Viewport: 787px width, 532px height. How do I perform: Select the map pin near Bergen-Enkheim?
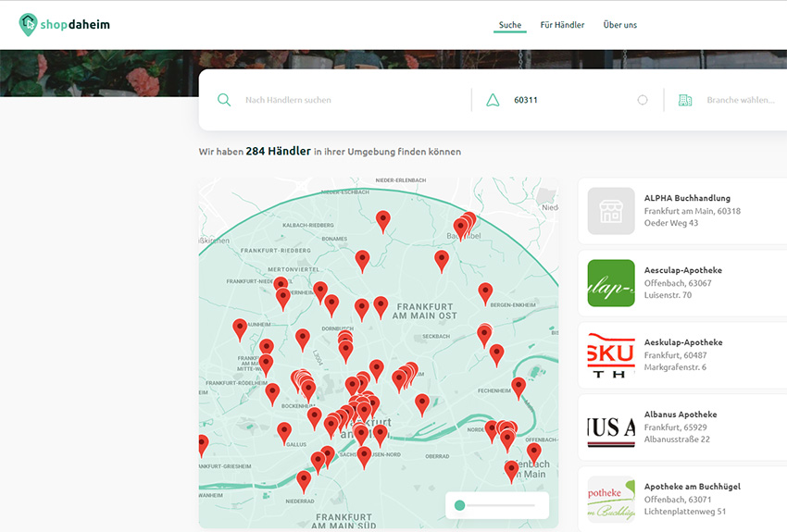[x=485, y=292]
